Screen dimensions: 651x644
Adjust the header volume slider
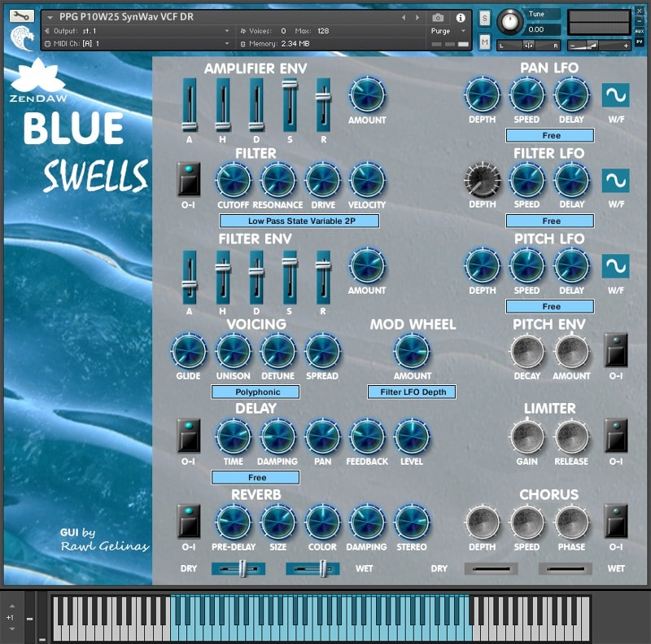[x=599, y=46]
